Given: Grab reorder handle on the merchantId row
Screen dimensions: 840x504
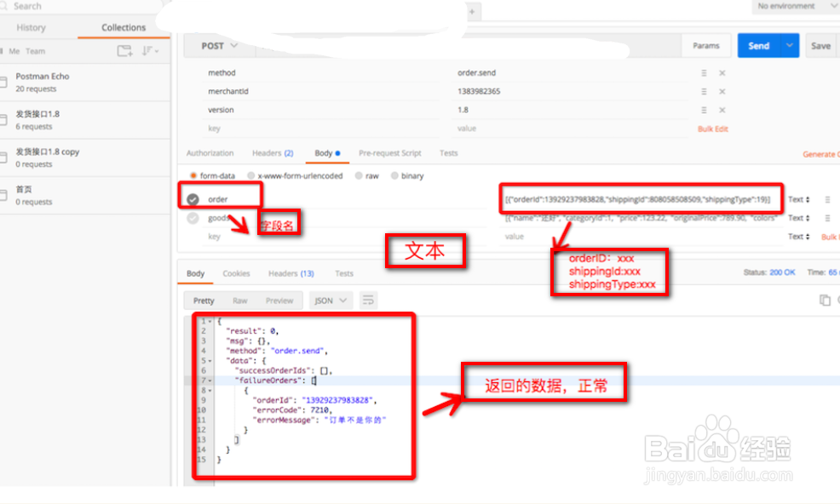Looking at the screenshot, I should coord(704,92).
